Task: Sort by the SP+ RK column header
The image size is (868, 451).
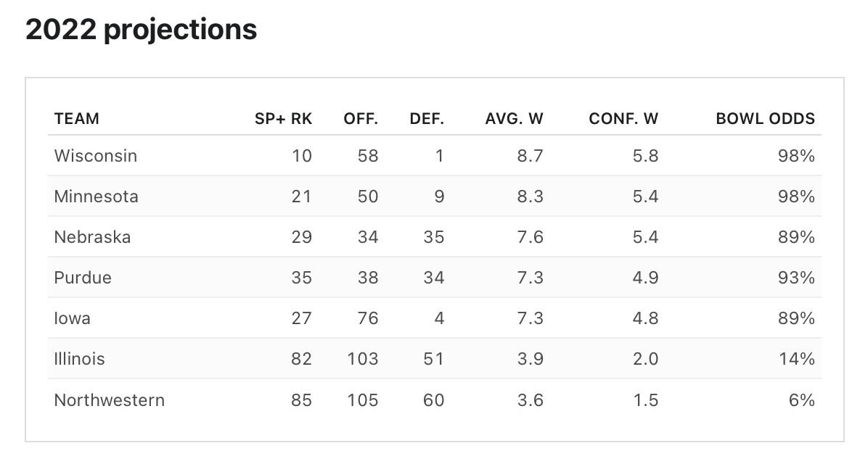Action: 283,118
